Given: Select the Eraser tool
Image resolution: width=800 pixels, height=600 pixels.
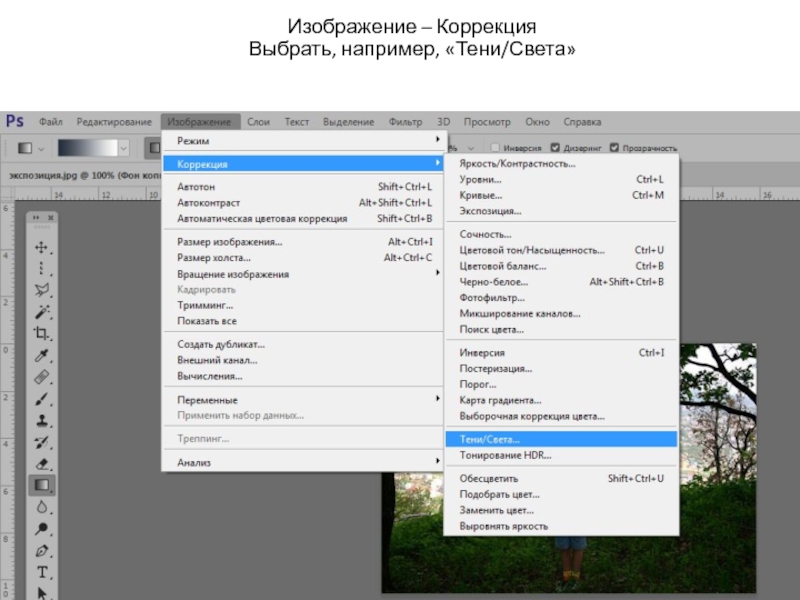Looking at the screenshot, I should [42, 464].
